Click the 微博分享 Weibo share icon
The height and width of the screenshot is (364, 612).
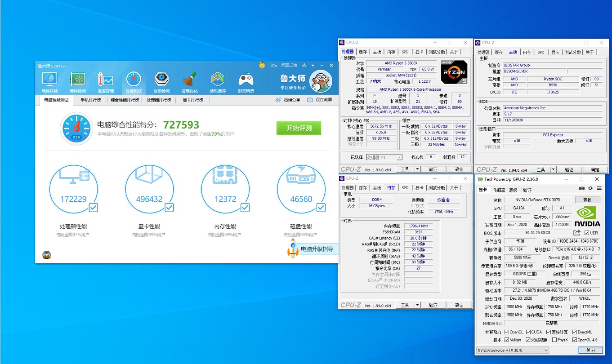(x=278, y=100)
